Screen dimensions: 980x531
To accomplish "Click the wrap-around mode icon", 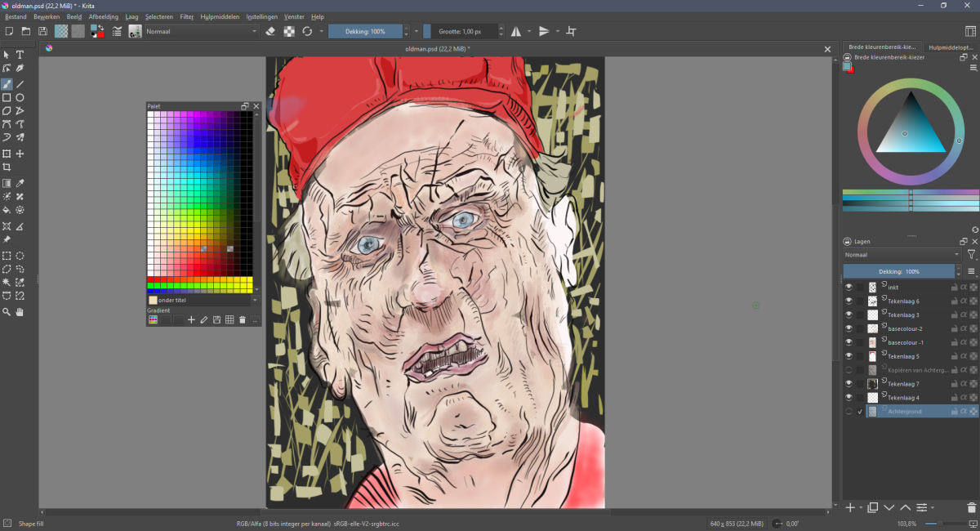I will pos(571,31).
